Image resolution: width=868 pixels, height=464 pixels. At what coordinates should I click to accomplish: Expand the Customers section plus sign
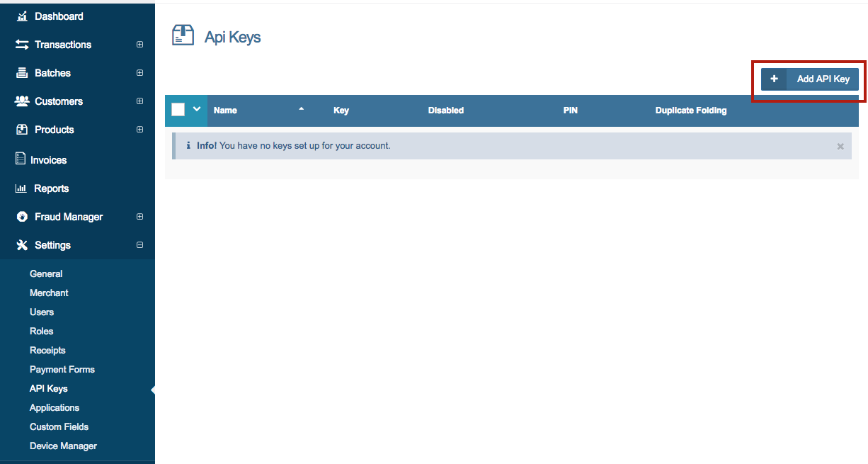tap(139, 101)
